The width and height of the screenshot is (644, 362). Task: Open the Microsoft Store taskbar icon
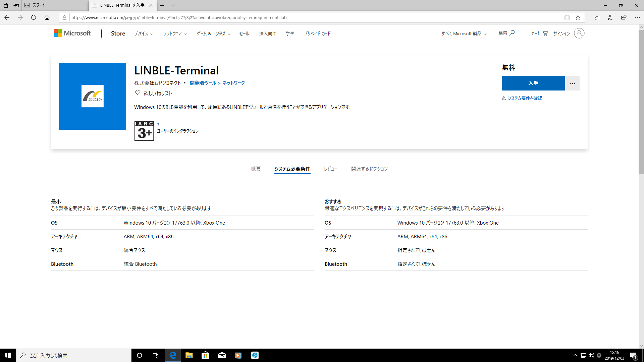tap(205, 355)
